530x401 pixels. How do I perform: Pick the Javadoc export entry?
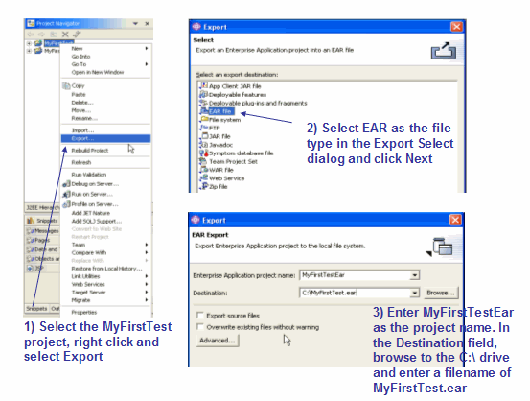[x=217, y=145]
